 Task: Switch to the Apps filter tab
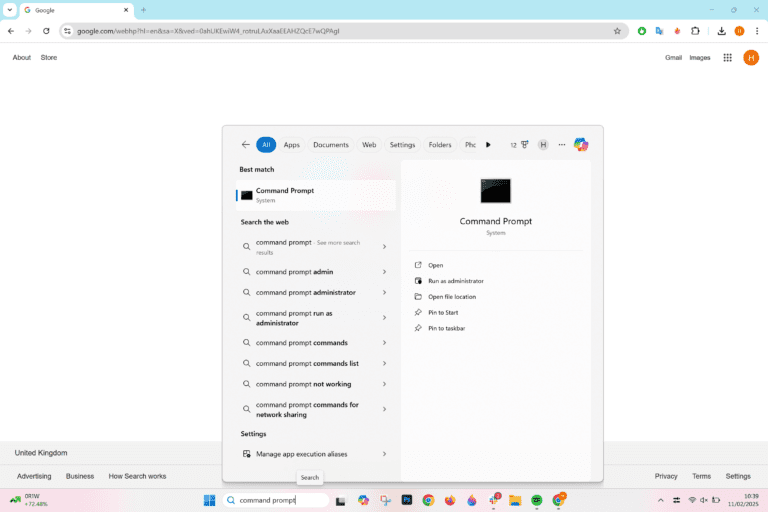[291, 145]
